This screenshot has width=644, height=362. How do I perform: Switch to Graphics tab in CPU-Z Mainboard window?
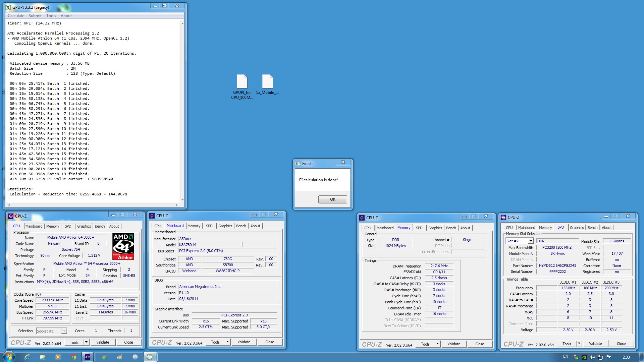click(225, 226)
